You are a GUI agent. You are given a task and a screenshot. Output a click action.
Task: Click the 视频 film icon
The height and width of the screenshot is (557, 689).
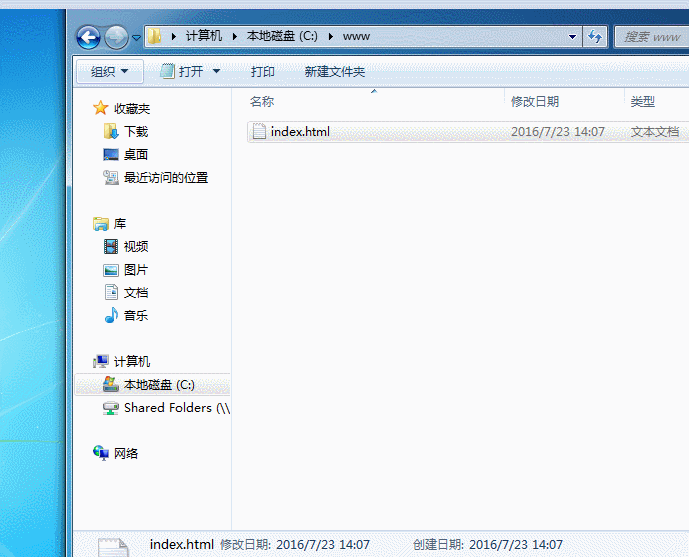click(x=111, y=246)
